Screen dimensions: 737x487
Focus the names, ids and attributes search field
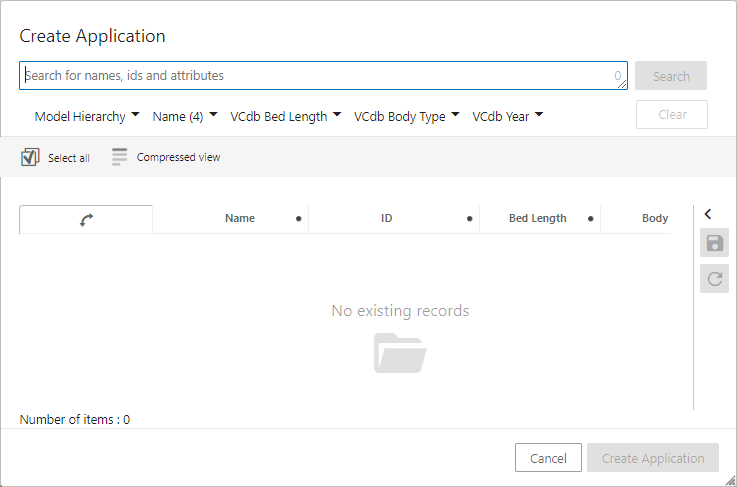[323, 75]
